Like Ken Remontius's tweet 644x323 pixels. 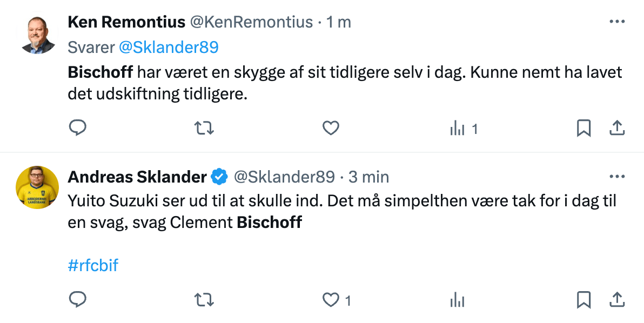tap(331, 128)
